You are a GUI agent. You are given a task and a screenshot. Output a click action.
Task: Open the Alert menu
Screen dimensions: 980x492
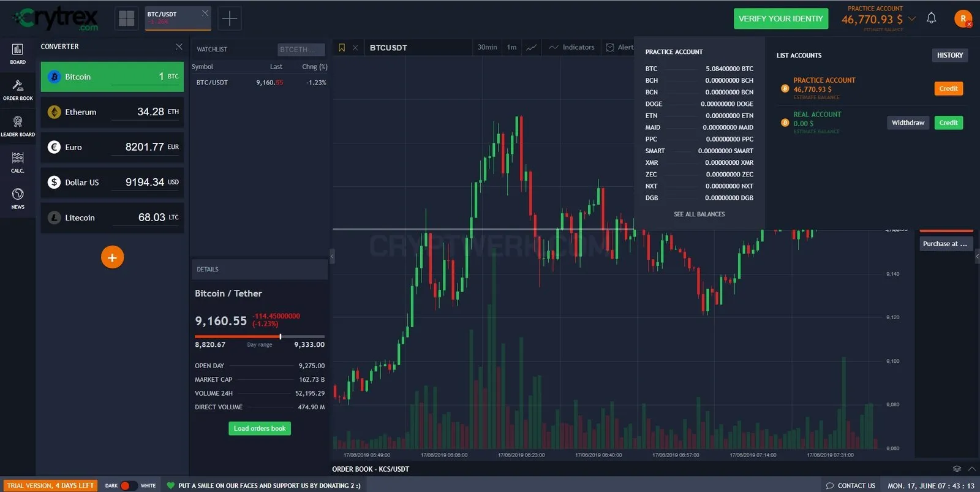coord(620,47)
